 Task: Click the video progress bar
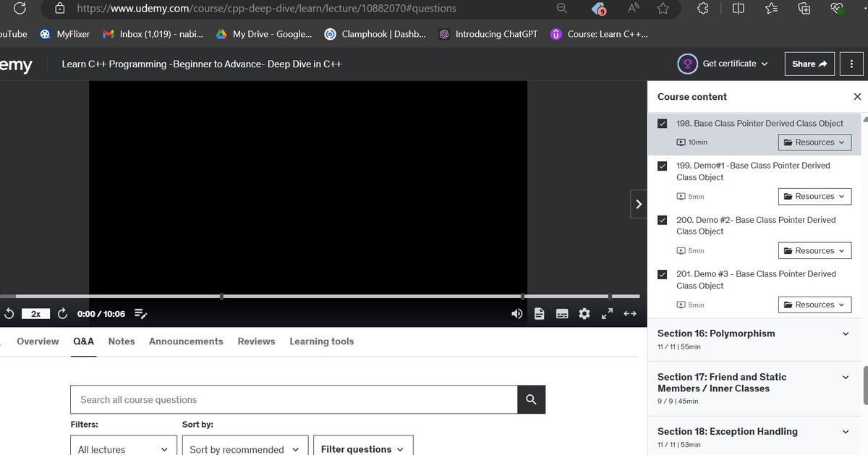[320, 296]
